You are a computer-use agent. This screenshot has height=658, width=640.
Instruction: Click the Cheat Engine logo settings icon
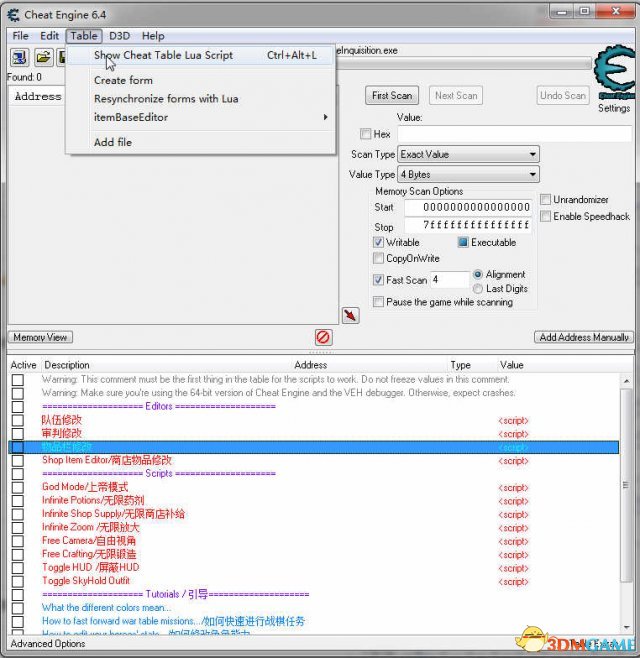(614, 72)
